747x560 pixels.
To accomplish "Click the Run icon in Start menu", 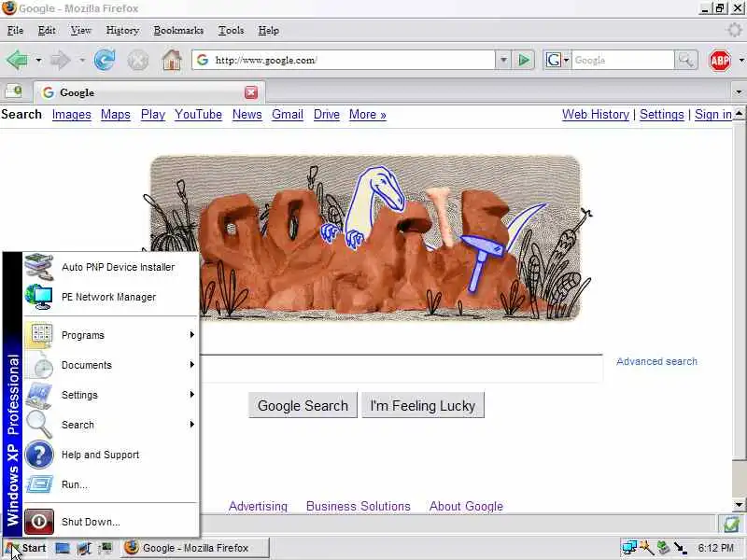I will tap(39, 484).
